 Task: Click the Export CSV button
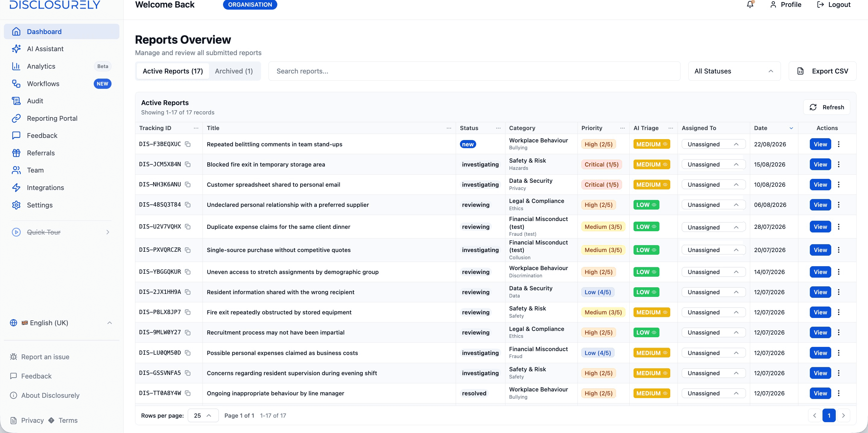(x=822, y=71)
